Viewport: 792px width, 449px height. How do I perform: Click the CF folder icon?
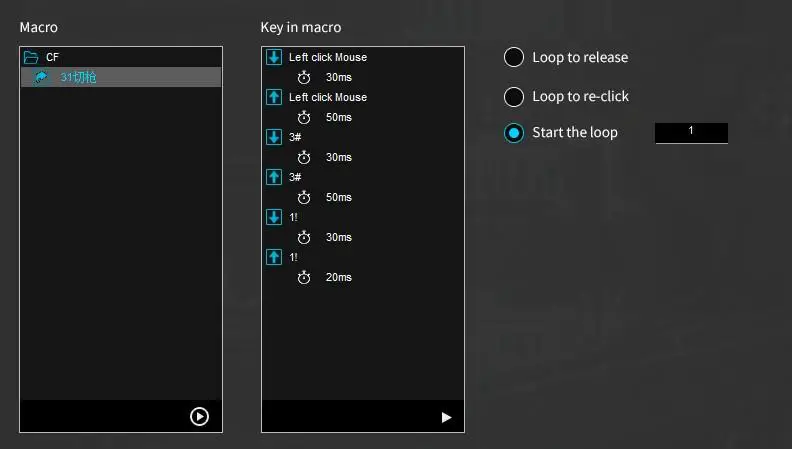point(31,58)
